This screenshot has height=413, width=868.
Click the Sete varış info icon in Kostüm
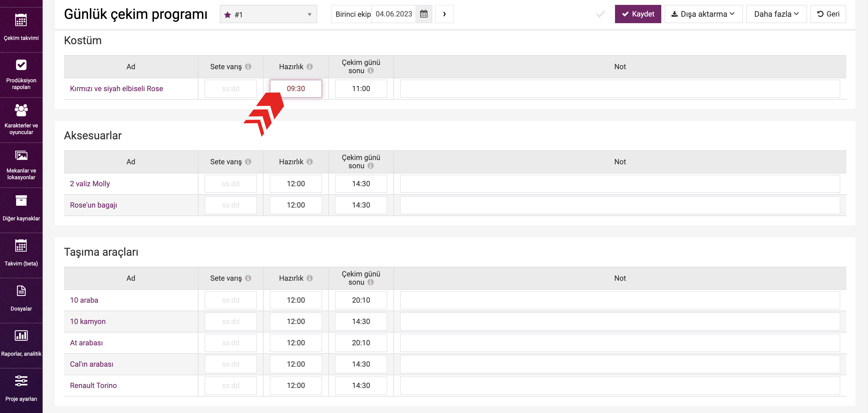pos(248,66)
